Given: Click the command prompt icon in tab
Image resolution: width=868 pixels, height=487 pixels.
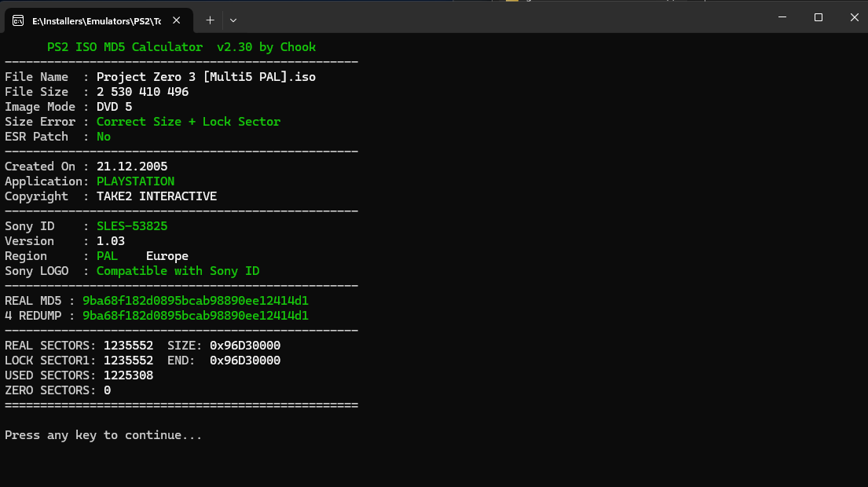Looking at the screenshot, I should tap(18, 21).
